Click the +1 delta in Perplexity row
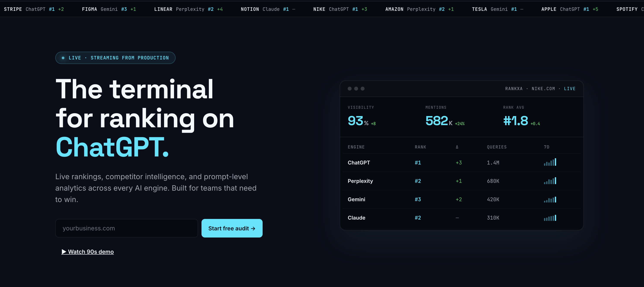Screen dimensions: 644x287 click(x=459, y=181)
